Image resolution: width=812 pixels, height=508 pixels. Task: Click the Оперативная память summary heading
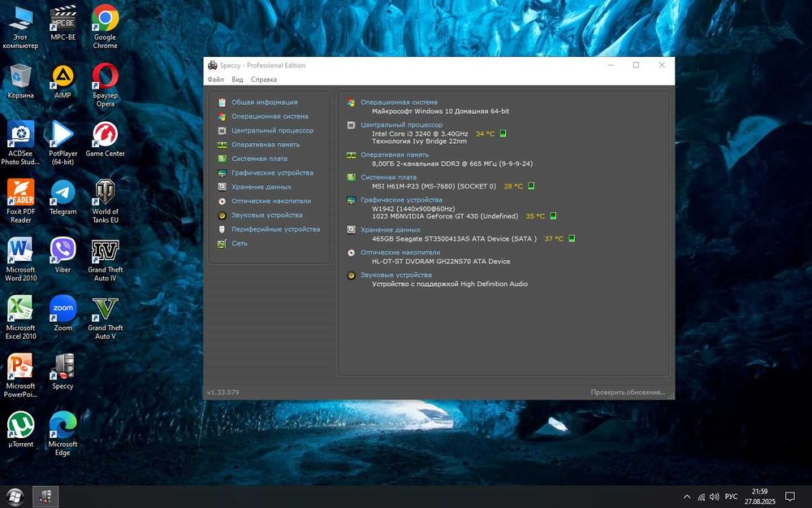395,154
